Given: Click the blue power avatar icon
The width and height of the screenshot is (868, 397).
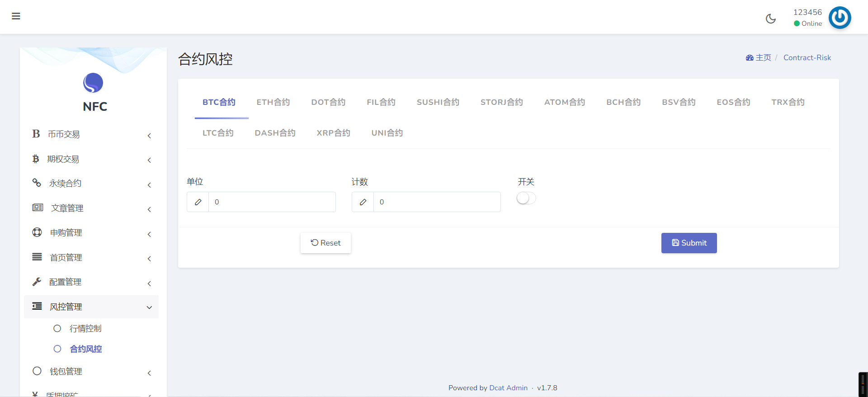Looking at the screenshot, I should (x=840, y=18).
